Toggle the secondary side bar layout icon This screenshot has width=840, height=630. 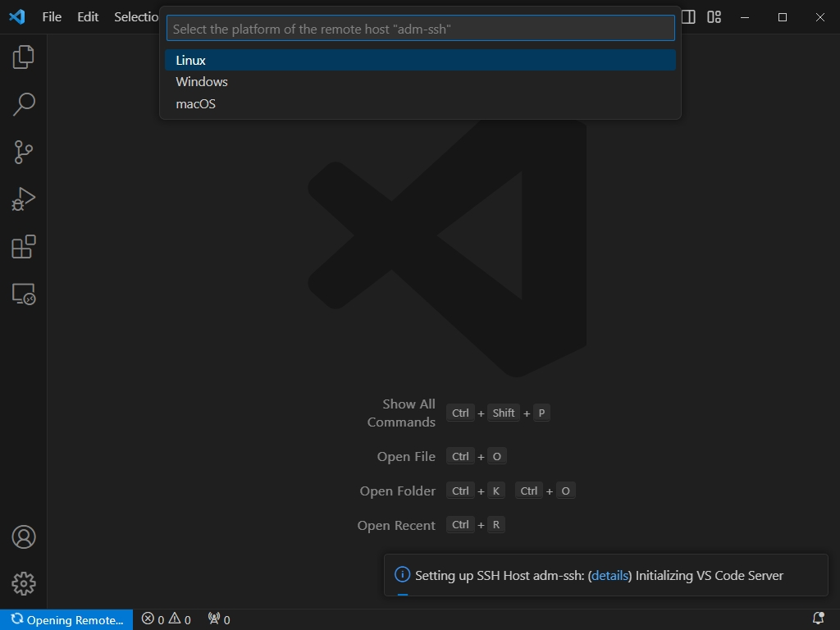[x=688, y=16]
